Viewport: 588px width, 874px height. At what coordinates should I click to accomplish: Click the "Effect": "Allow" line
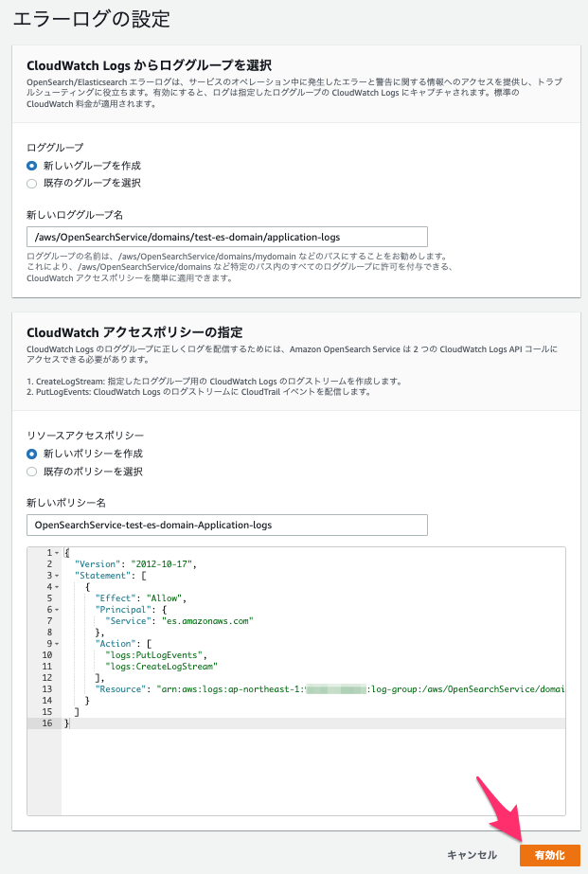tap(141, 598)
